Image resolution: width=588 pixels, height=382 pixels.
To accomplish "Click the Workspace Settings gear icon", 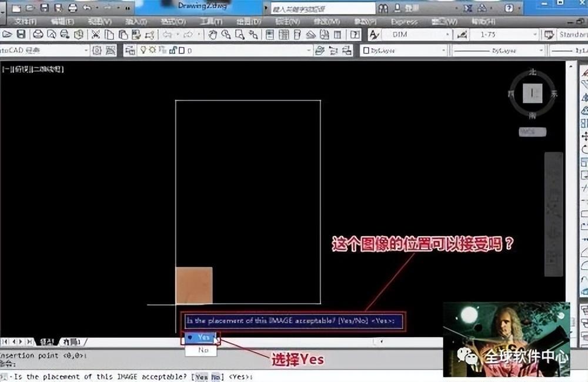I will click(x=97, y=50).
